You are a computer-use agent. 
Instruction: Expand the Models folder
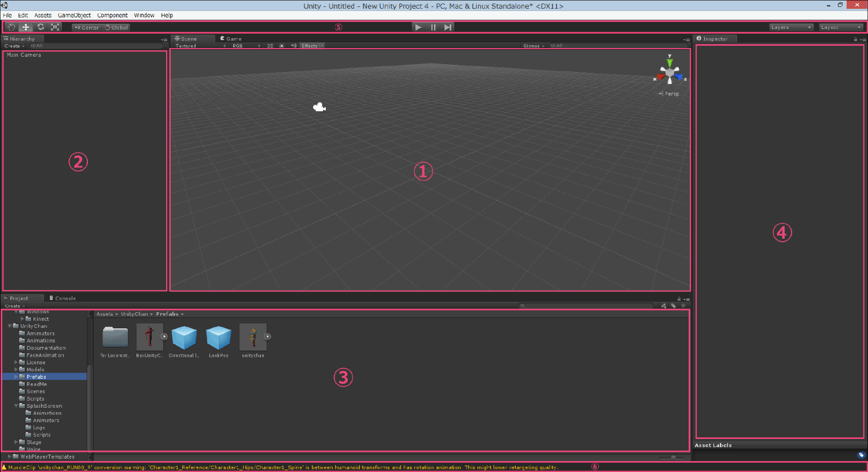click(x=16, y=369)
